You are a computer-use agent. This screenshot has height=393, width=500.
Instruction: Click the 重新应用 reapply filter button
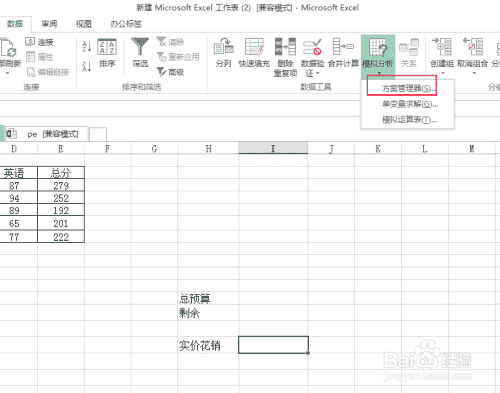178,57
